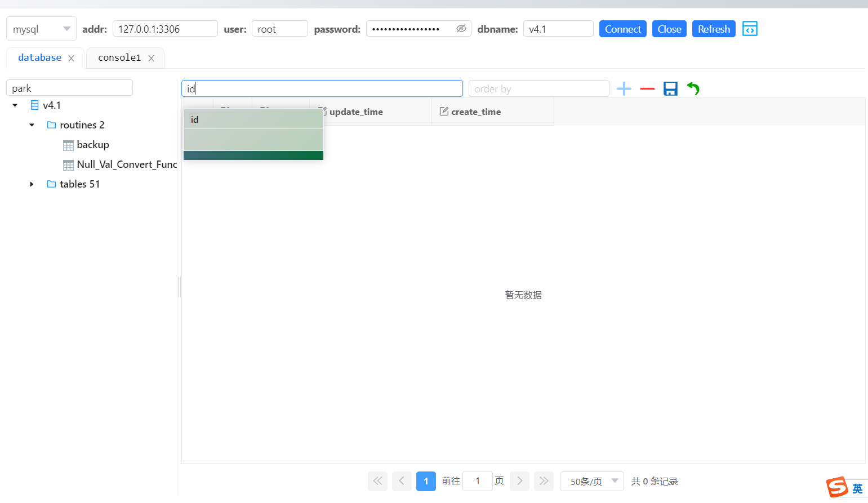The height and width of the screenshot is (503, 868).
Task: Open the console window icon beside Refresh
Action: pyautogui.click(x=750, y=29)
